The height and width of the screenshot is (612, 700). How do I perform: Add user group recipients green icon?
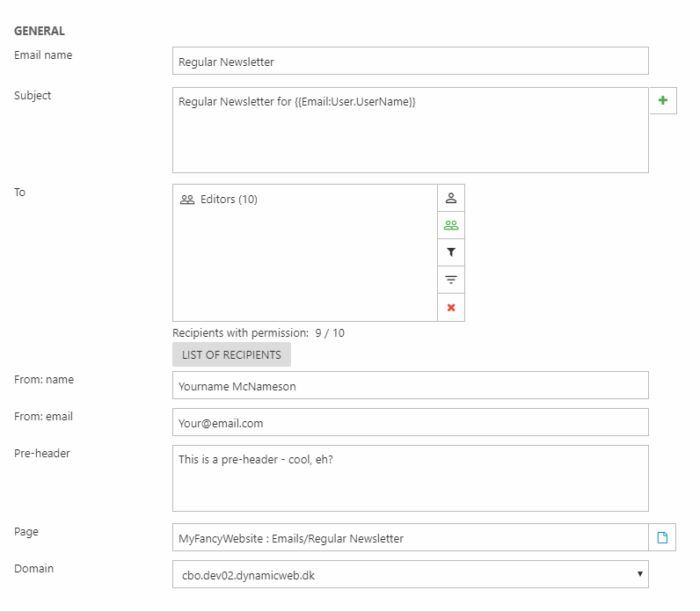coord(451,225)
